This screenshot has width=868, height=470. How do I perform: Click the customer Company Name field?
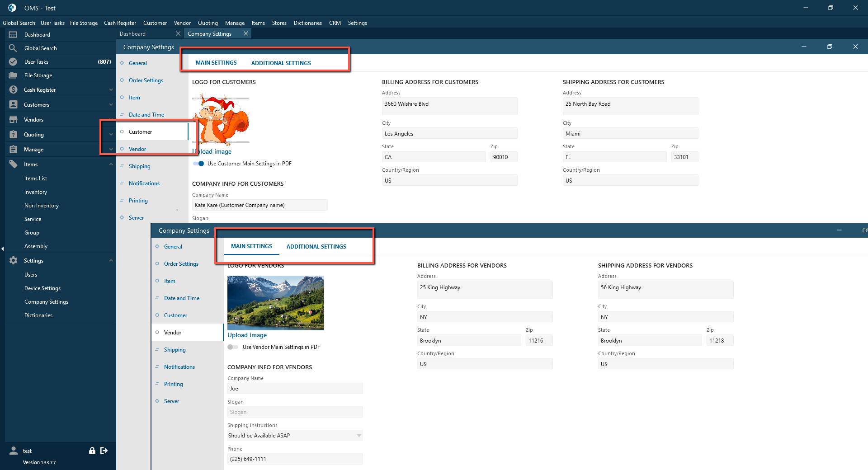[260, 205]
